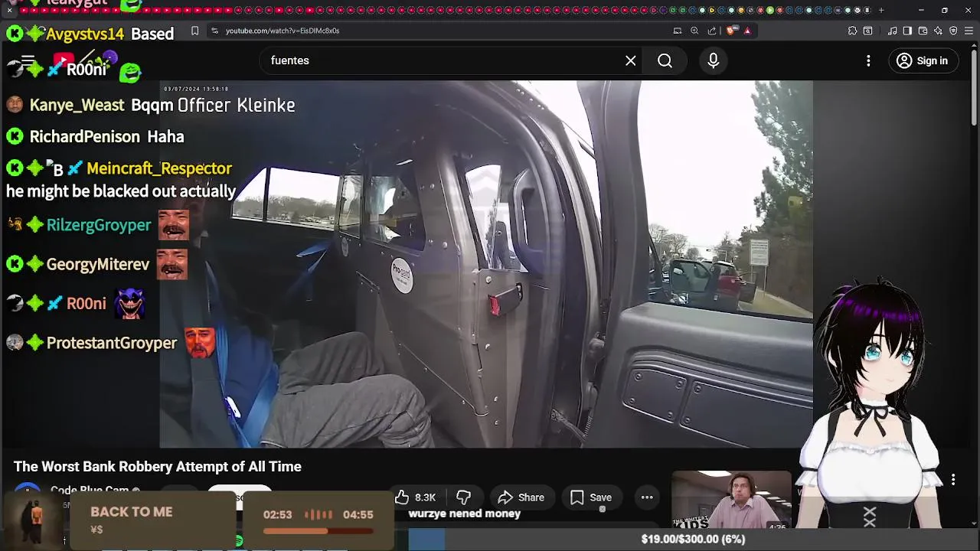Open a new browser tab with plus
Screen dimensions: 980x551
pos(881,10)
